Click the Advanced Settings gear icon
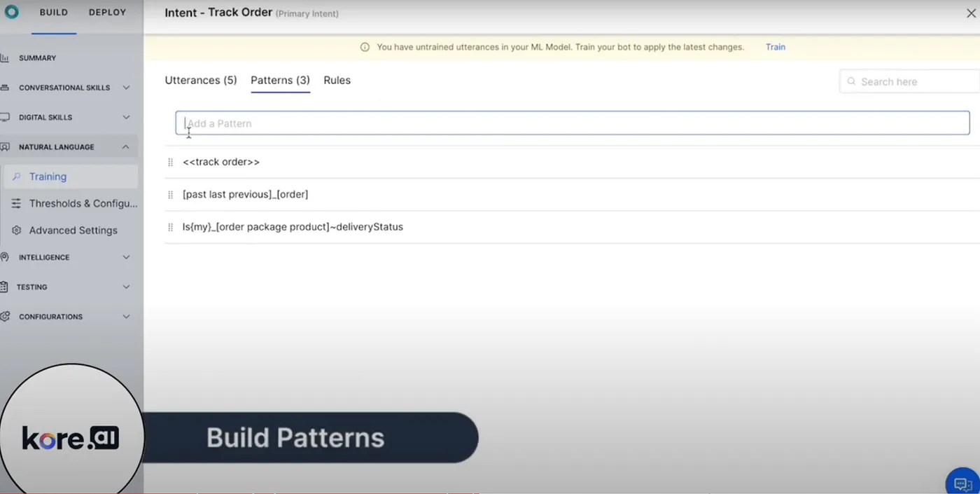This screenshot has width=980, height=494. pos(17,230)
